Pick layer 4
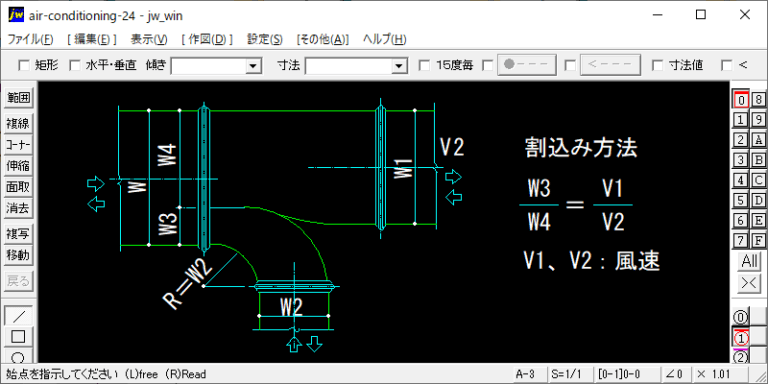 point(741,180)
